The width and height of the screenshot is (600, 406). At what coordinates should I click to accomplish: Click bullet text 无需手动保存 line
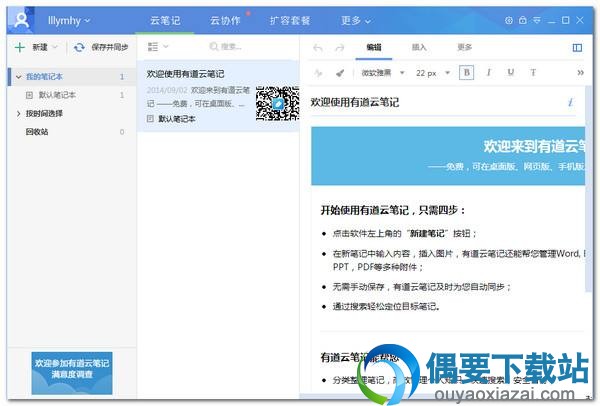422,287
